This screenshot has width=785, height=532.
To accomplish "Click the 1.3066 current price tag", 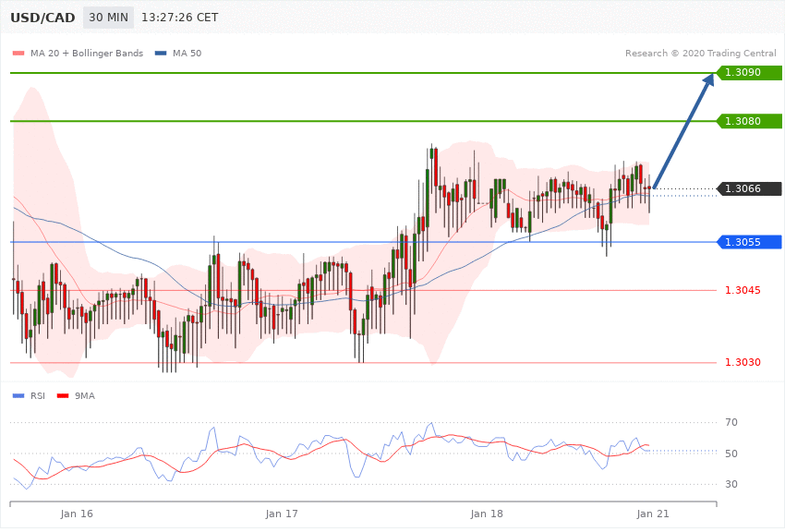I will tap(749, 188).
